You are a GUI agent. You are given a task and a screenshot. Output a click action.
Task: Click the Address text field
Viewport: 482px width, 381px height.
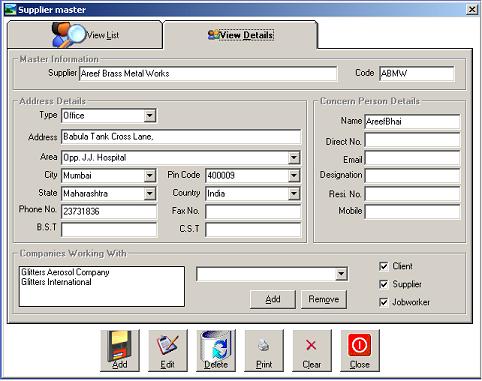[181, 137]
